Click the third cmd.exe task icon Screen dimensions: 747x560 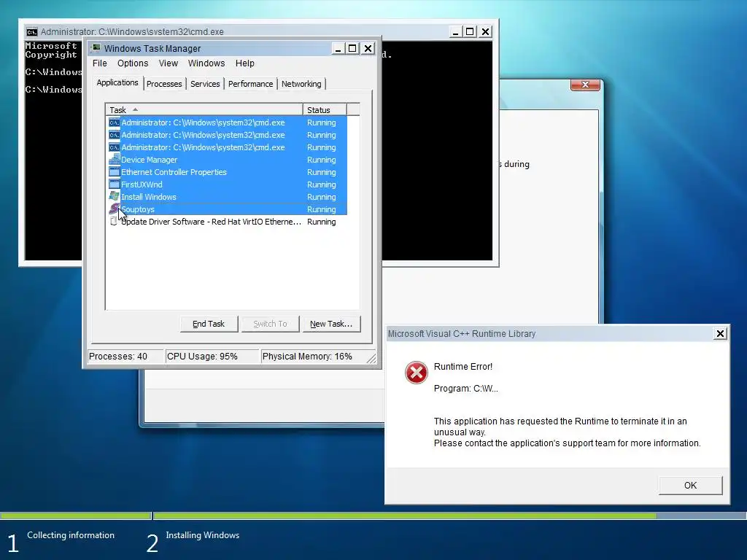(115, 147)
